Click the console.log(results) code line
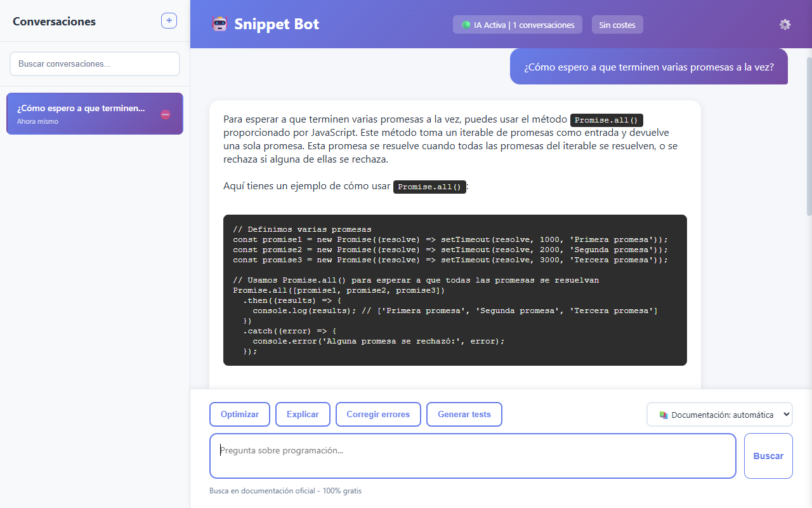This screenshot has height=508, width=812. (455, 311)
